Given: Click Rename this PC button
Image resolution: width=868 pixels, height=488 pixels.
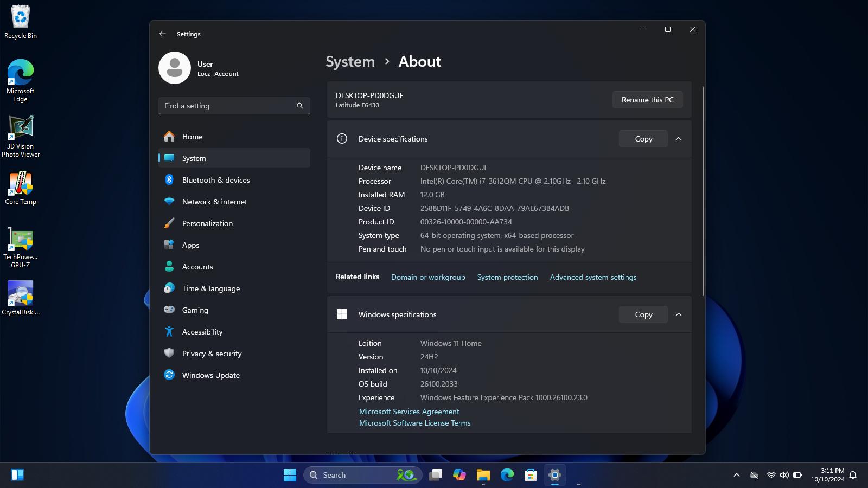Looking at the screenshot, I should pos(647,100).
